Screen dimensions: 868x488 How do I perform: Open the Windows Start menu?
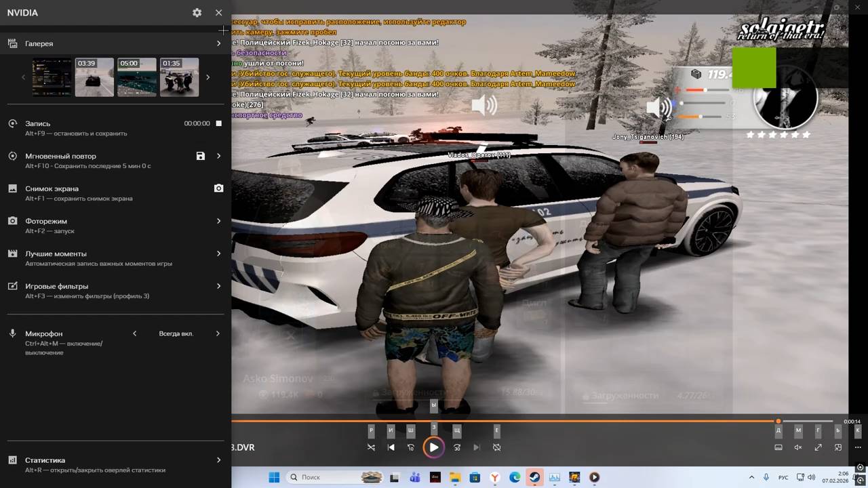pyautogui.click(x=274, y=477)
